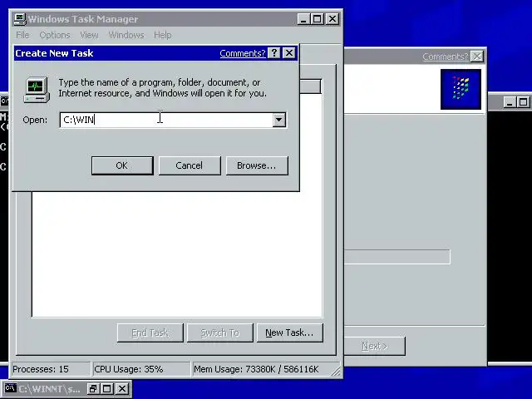Click the End Task button
This screenshot has height=399, width=532.
coord(150,332)
